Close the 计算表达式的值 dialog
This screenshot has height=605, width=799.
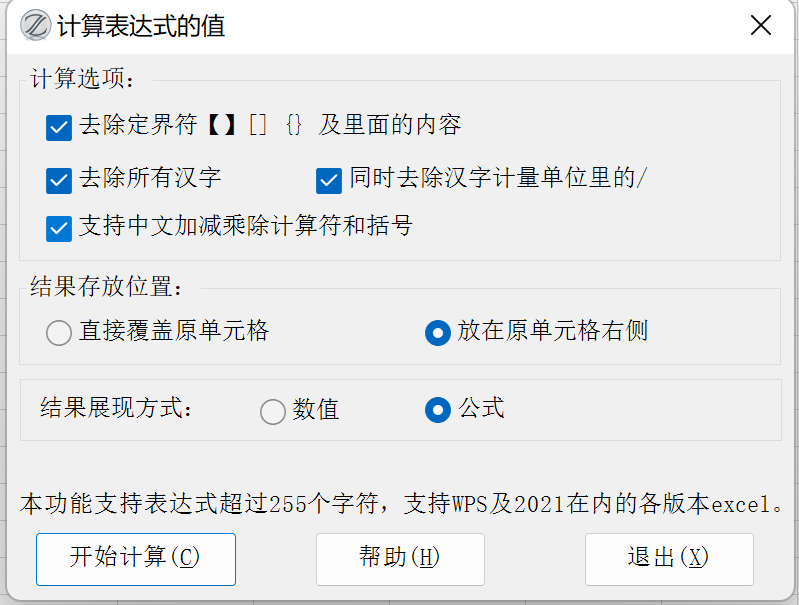(761, 26)
